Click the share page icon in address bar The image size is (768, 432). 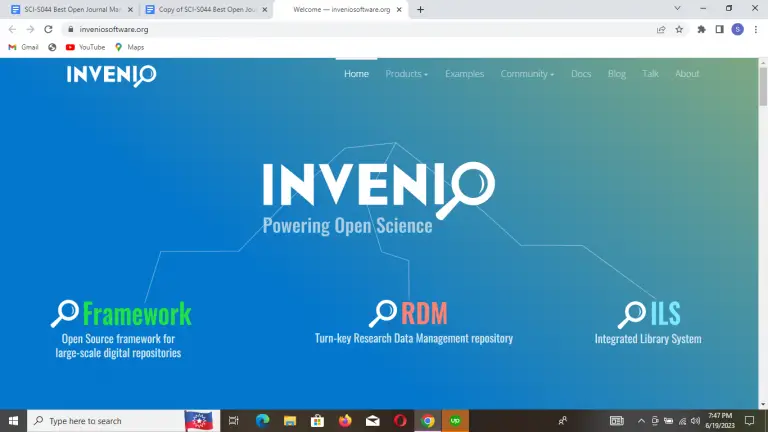pyautogui.click(x=661, y=29)
